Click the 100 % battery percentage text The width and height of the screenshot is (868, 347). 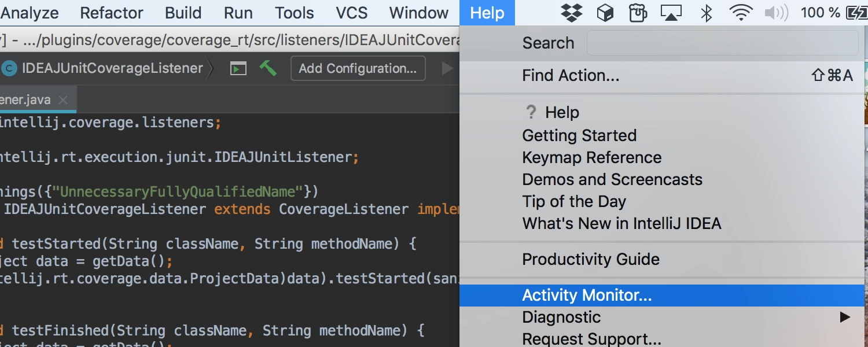821,13
